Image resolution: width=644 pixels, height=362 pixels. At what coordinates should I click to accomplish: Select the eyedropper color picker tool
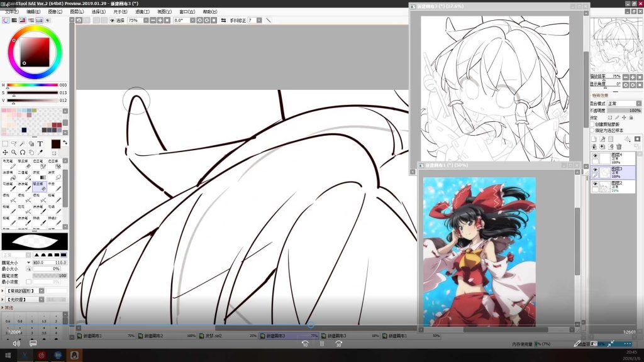[40, 152]
